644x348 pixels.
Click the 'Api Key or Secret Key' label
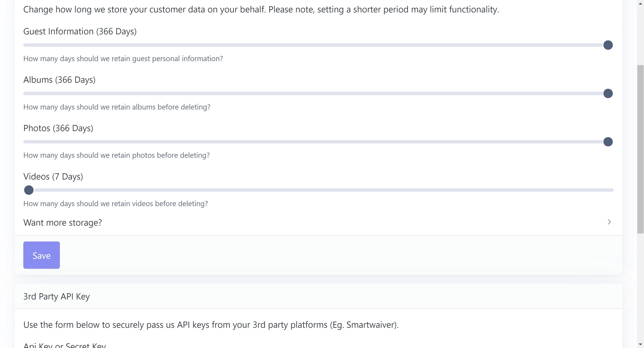pos(65,345)
